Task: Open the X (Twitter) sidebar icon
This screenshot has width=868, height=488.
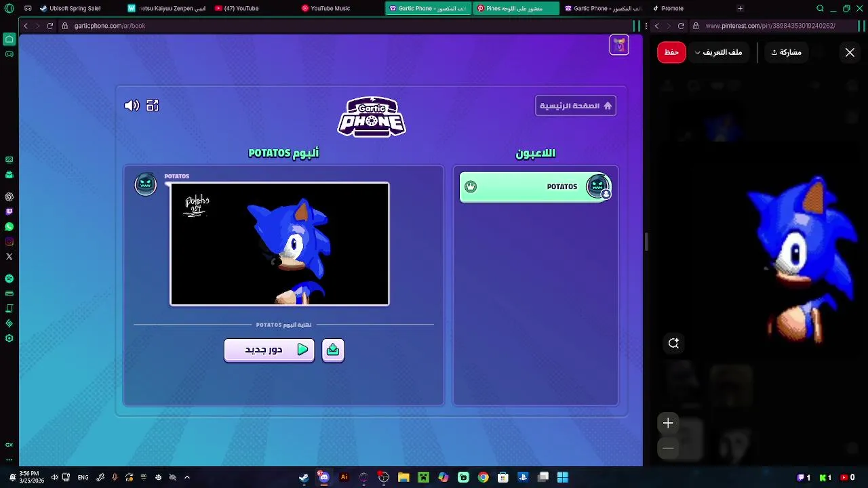Action: tap(9, 257)
